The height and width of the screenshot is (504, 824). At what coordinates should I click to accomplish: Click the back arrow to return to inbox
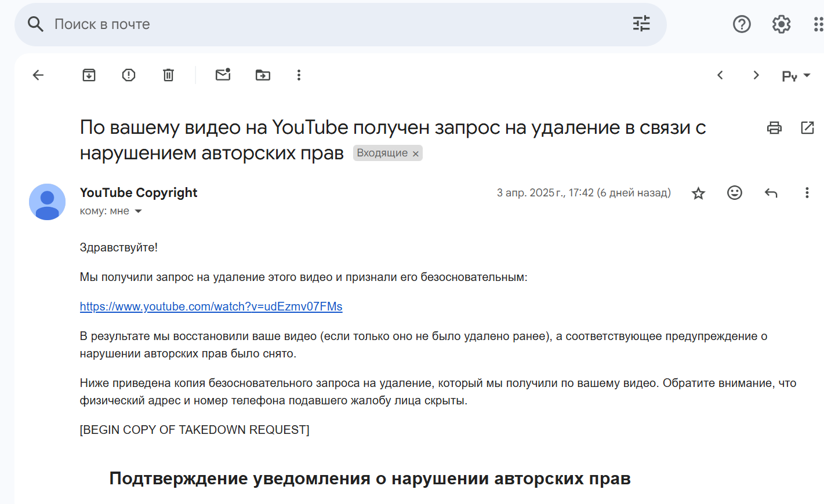coord(38,75)
